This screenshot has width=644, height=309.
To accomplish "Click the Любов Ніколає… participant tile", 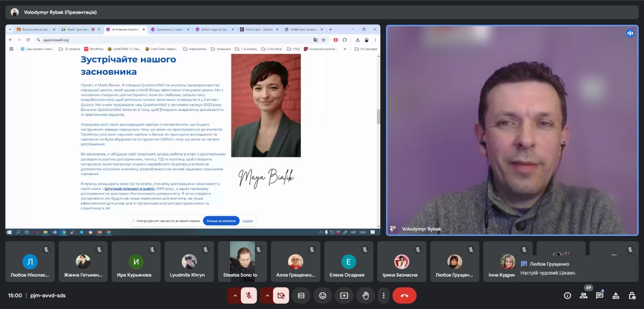I will tap(30, 261).
